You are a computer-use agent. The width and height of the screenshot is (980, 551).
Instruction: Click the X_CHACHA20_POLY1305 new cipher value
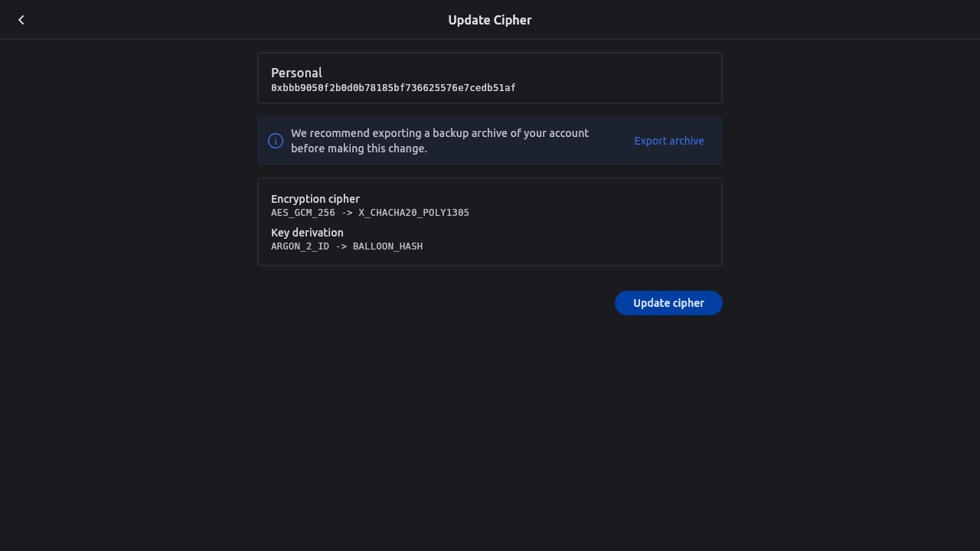(x=413, y=213)
